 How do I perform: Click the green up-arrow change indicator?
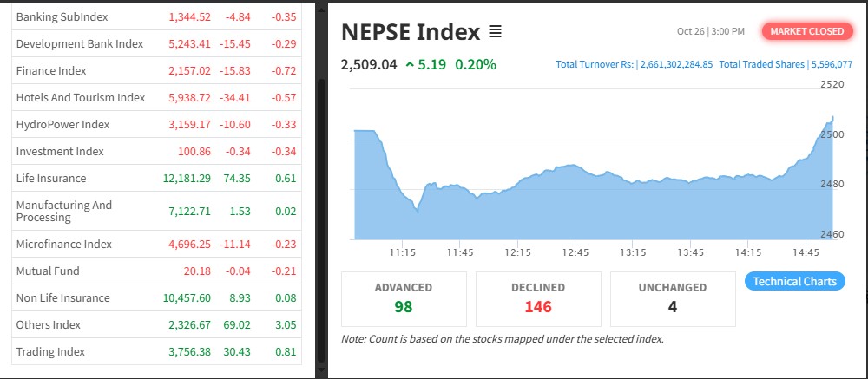409,64
